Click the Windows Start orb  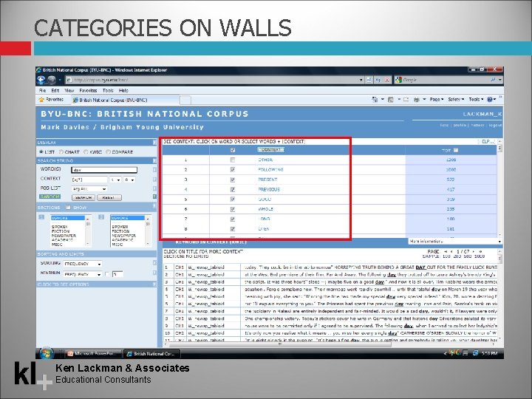pos(46,353)
